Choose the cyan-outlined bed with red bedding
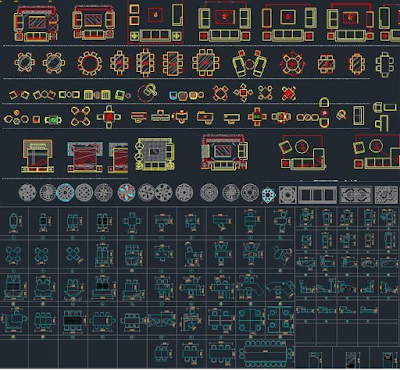The height and width of the screenshot is (370, 400). pyautogui.click(x=85, y=156)
